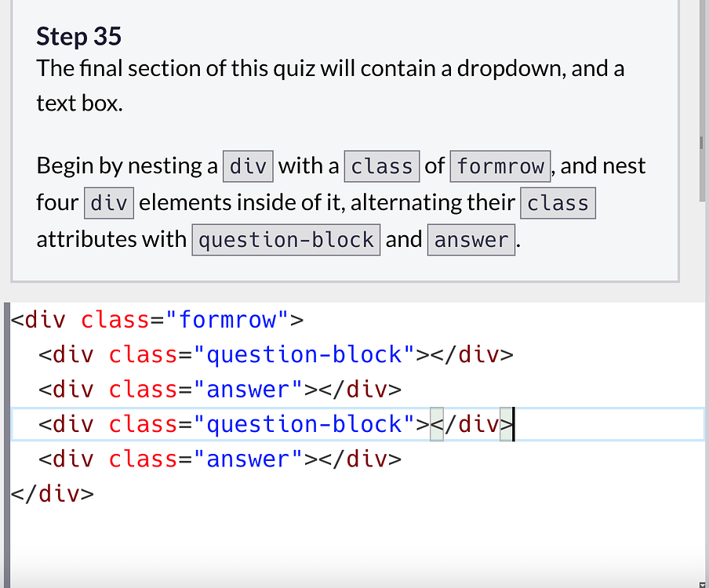This screenshot has width=709, height=588.
Task: Click the inline div code chip
Action: pos(248,165)
